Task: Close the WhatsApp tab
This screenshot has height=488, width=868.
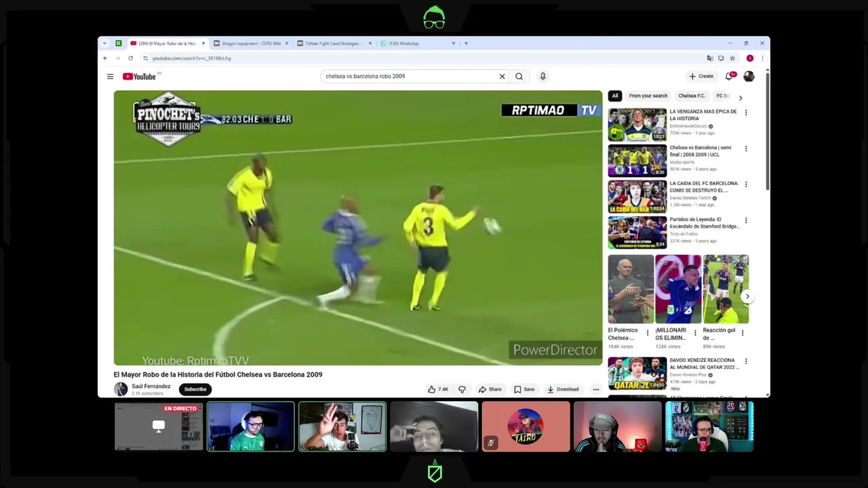Action: (x=453, y=43)
